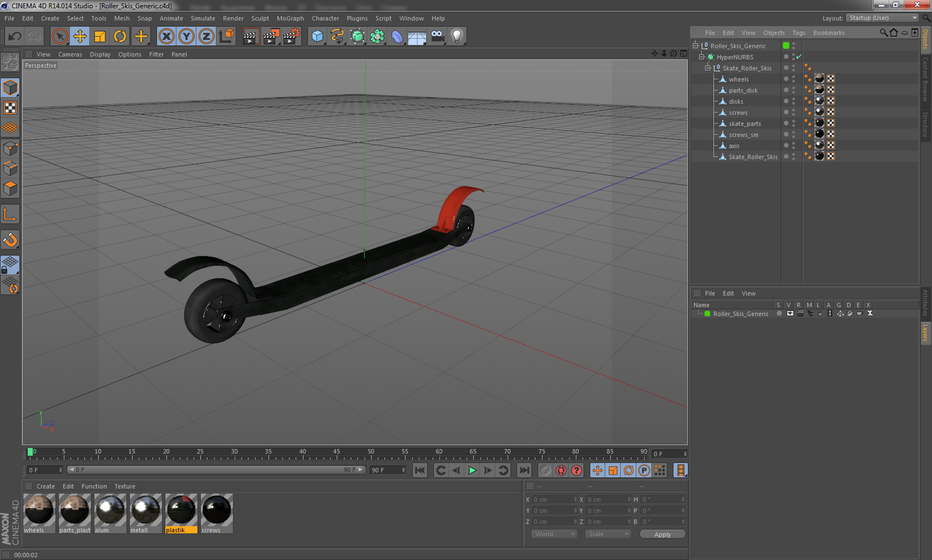
Task: Toggle visibility dot of disks object
Action: pos(786,101)
